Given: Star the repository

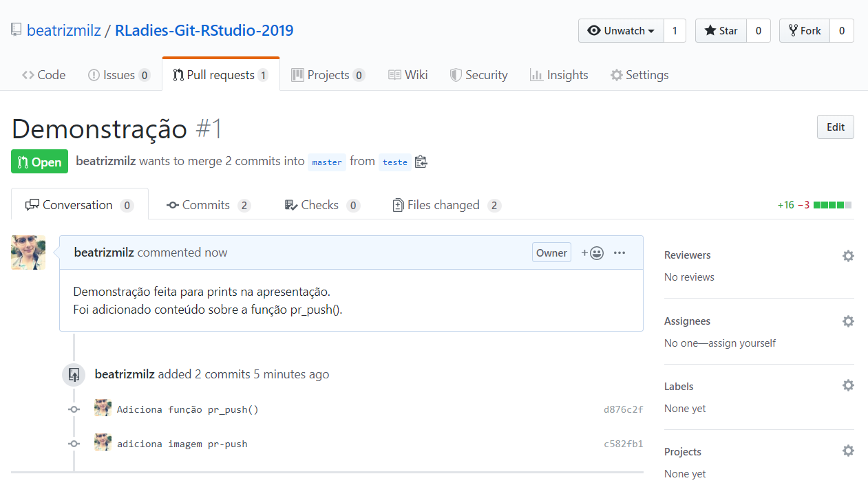Looking at the screenshot, I should coord(721,31).
